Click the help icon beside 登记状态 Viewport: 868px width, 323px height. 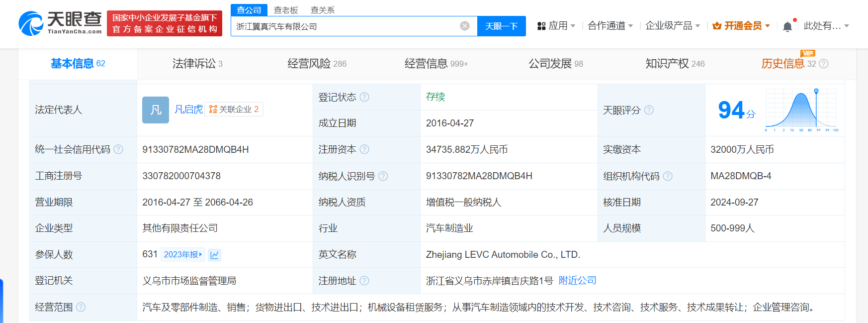click(364, 97)
